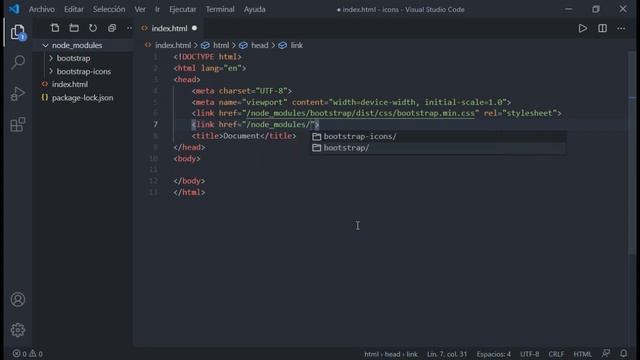Collapse the node_modules folder
640x360 pixels.
(45, 45)
